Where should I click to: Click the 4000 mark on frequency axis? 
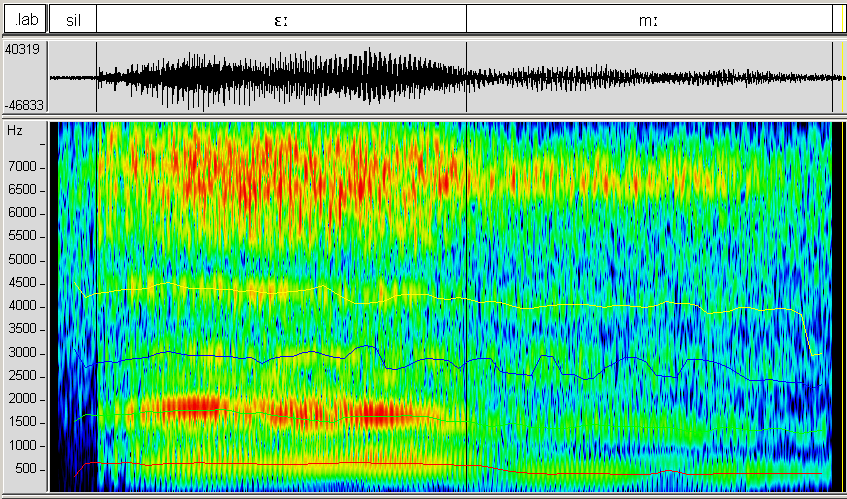23,306
